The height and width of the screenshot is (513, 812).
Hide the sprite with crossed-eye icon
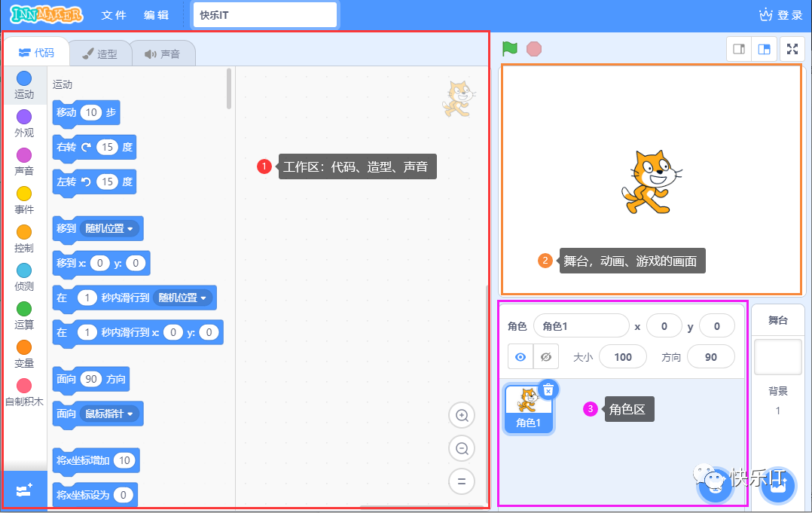click(546, 356)
